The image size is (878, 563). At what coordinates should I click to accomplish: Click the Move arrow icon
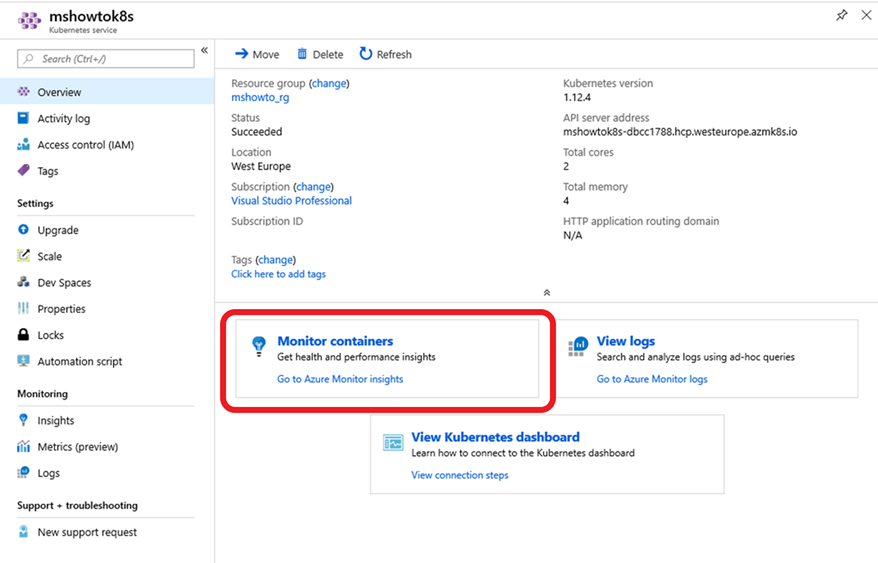pos(241,54)
